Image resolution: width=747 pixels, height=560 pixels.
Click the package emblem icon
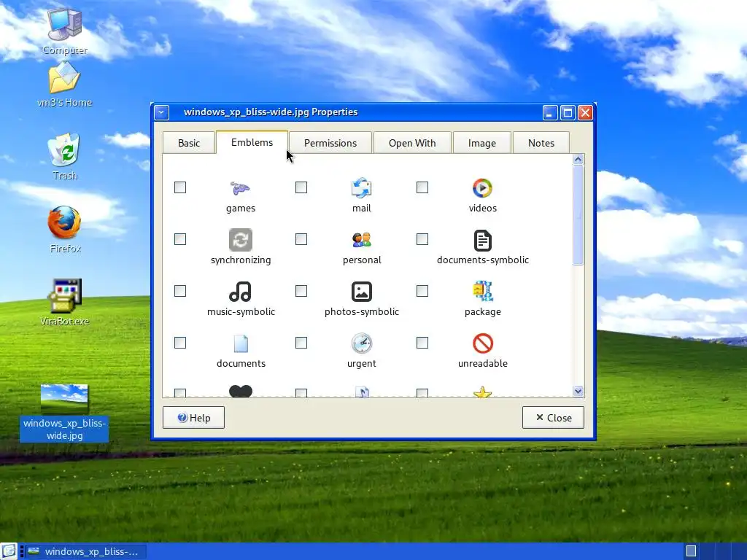[483, 291]
